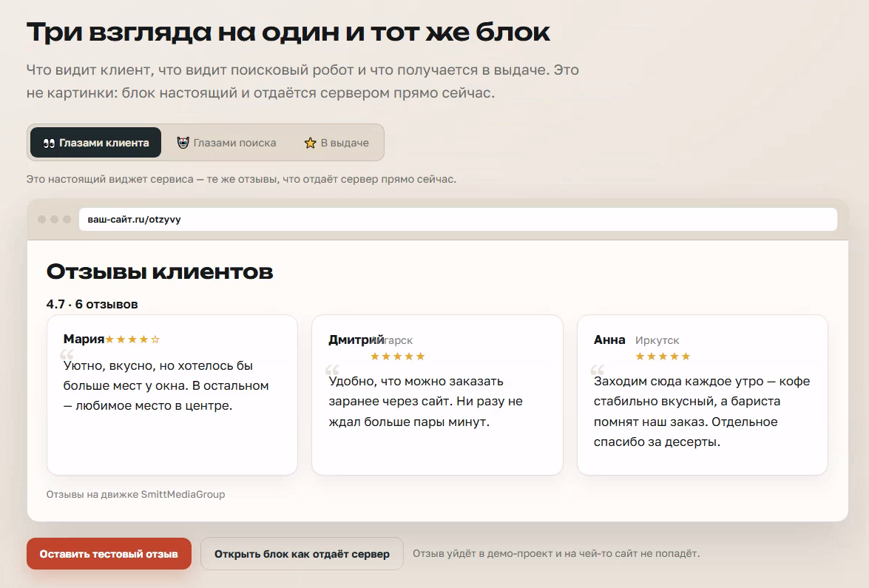Click Анна's five-star rating
The width and height of the screenshot is (869, 588).
(x=663, y=356)
